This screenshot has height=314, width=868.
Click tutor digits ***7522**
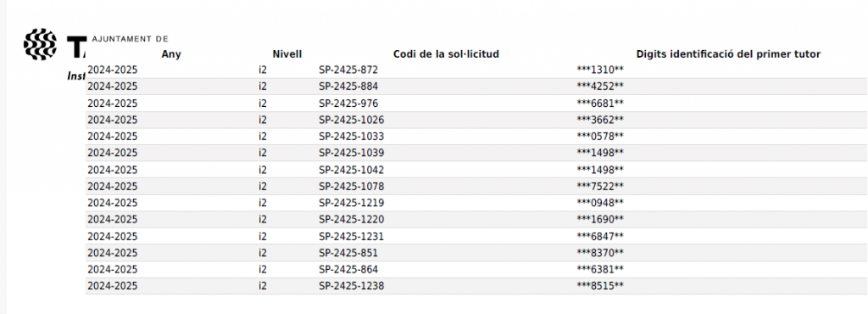pos(600,186)
